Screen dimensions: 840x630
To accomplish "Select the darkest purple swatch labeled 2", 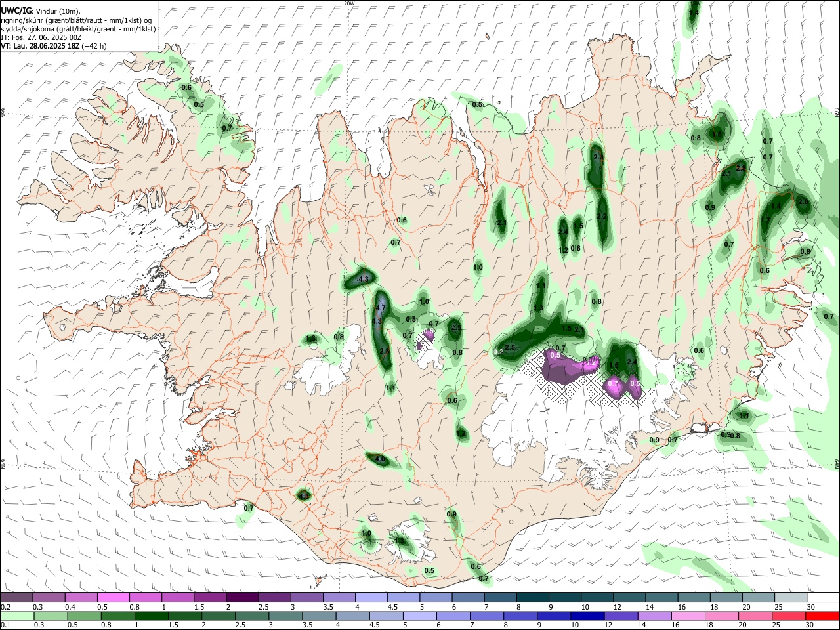I will point(242,598).
